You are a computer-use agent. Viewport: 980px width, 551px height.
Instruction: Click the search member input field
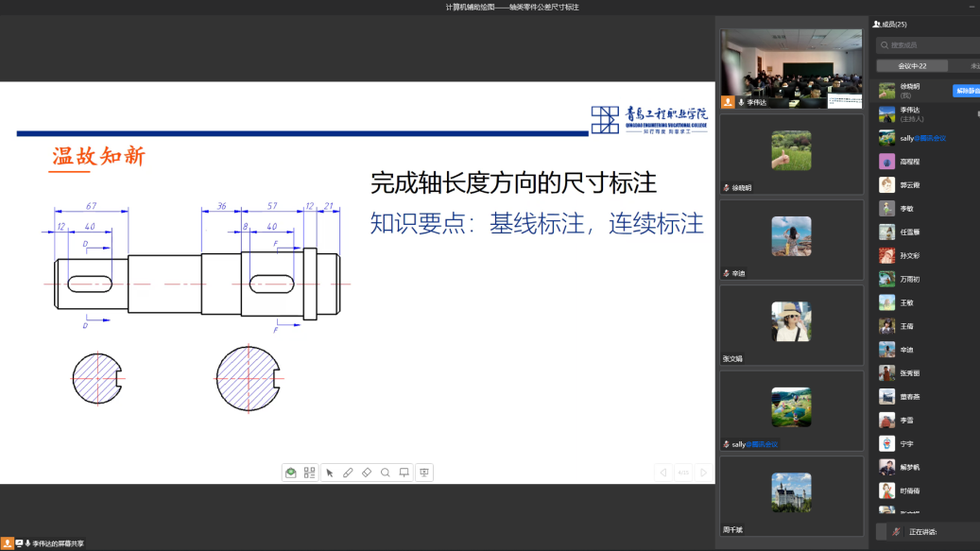(x=928, y=45)
